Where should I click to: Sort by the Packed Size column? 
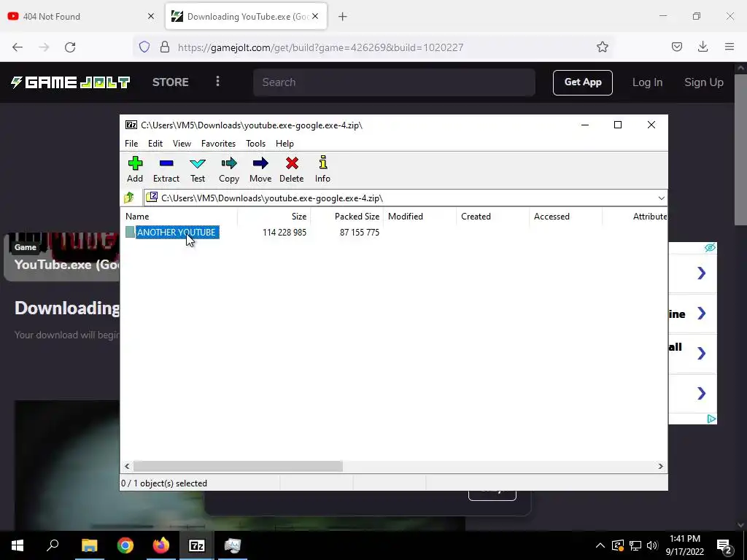(347, 216)
